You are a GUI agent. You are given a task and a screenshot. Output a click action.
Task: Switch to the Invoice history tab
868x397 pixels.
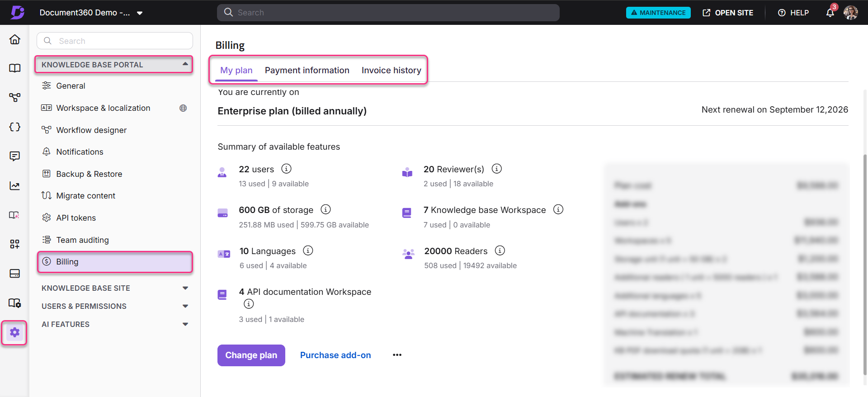pos(391,71)
